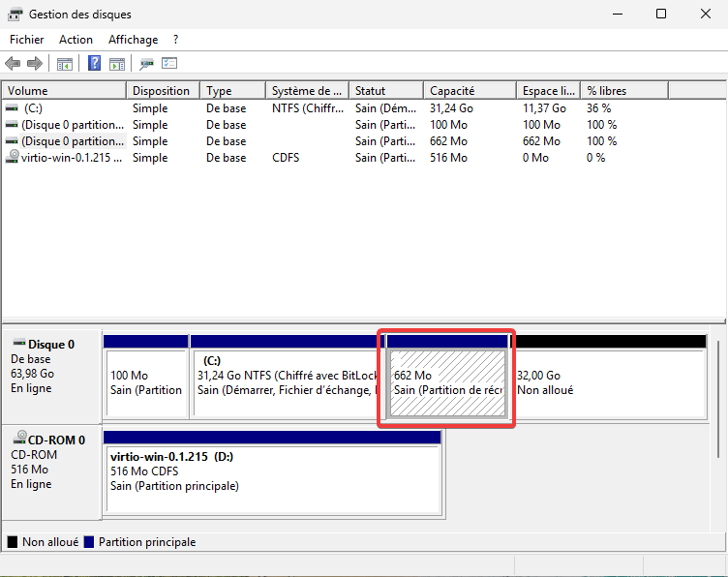Click the checklist settings toolbar icon
The width and height of the screenshot is (728, 577).
[169, 64]
